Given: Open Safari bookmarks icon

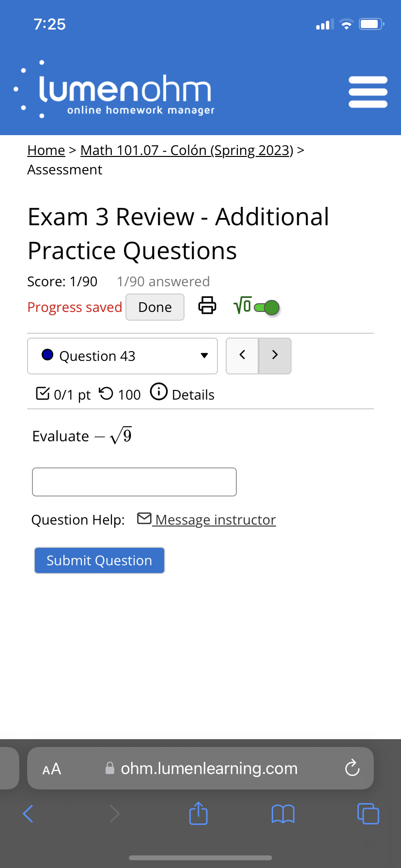Looking at the screenshot, I should click(x=283, y=814).
